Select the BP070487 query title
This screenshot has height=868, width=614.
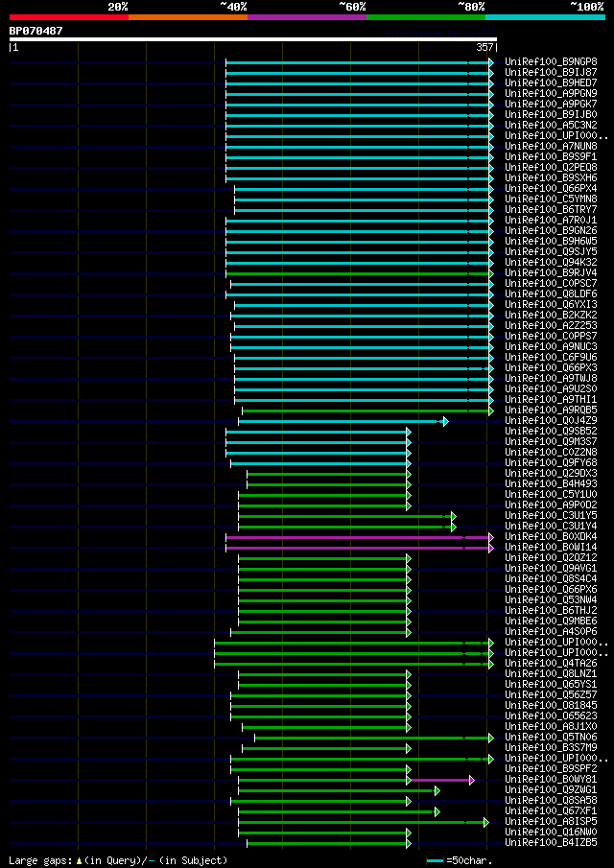coord(36,31)
